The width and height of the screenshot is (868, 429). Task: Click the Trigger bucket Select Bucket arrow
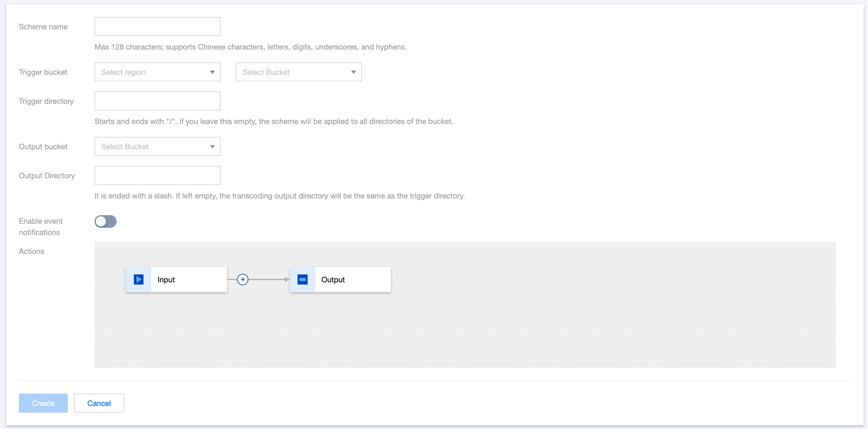(353, 72)
